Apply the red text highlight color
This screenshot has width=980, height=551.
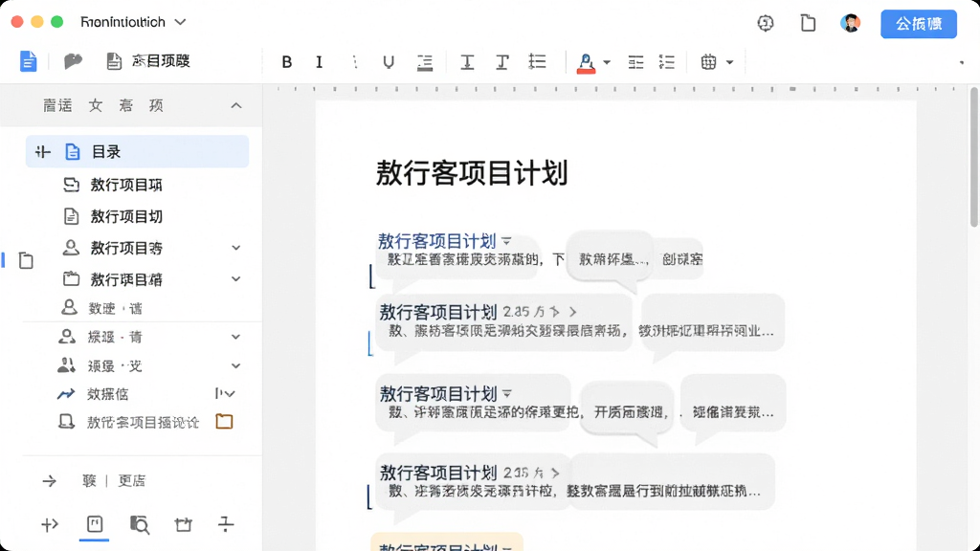[x=586, y=63]
